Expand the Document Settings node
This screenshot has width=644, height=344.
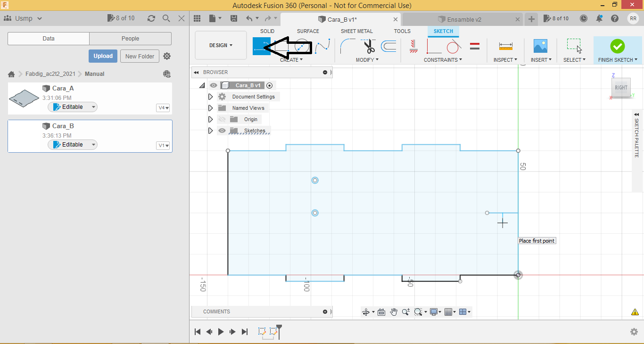(x=211, y=97)
